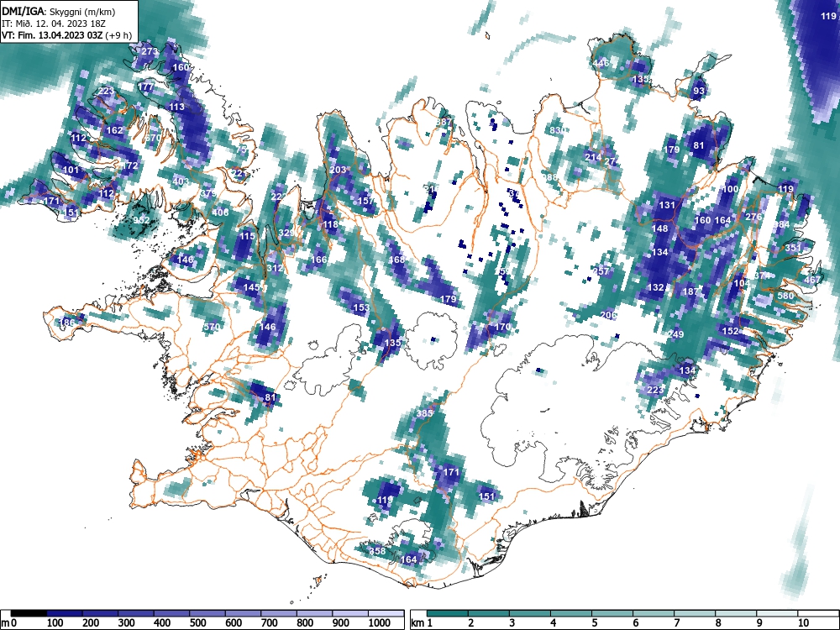Click the 467 value on the east coast

(x=812, y=281)
